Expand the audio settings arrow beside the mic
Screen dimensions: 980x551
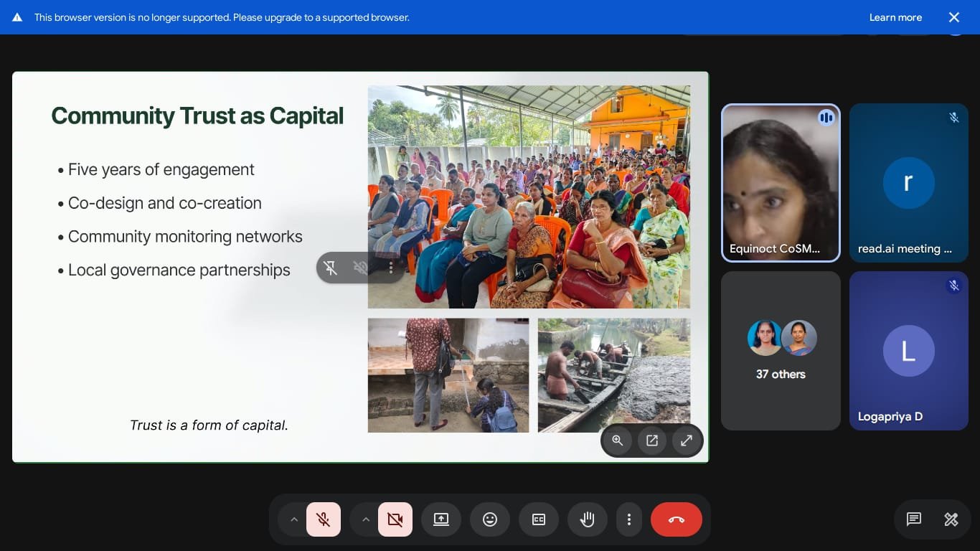pos(293,519)
